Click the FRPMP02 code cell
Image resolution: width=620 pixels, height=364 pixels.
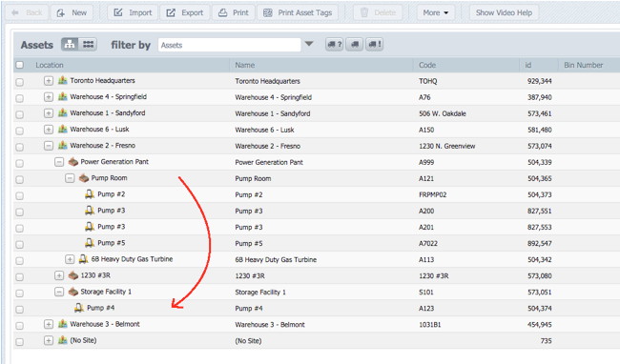point(433,194)
